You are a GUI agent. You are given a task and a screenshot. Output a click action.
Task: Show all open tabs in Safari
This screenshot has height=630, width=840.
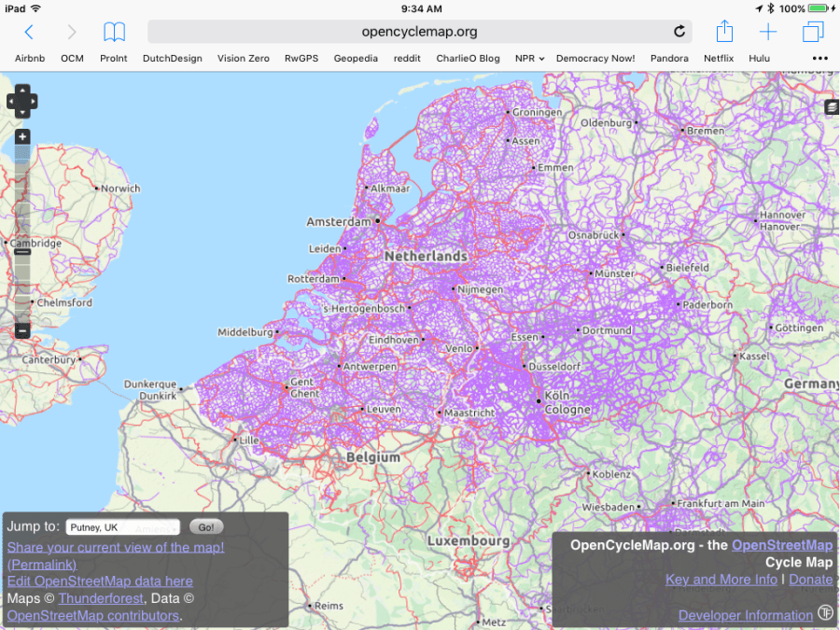[x=813, y=32]
